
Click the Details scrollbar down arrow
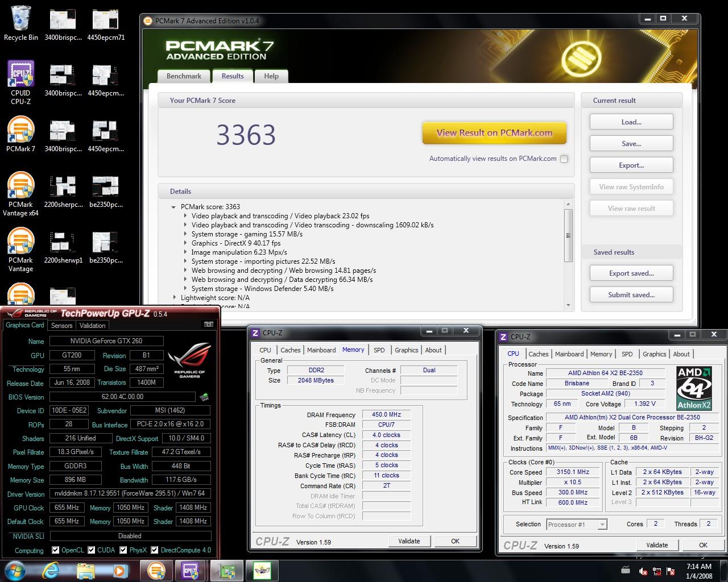click(x=568, y=305)
